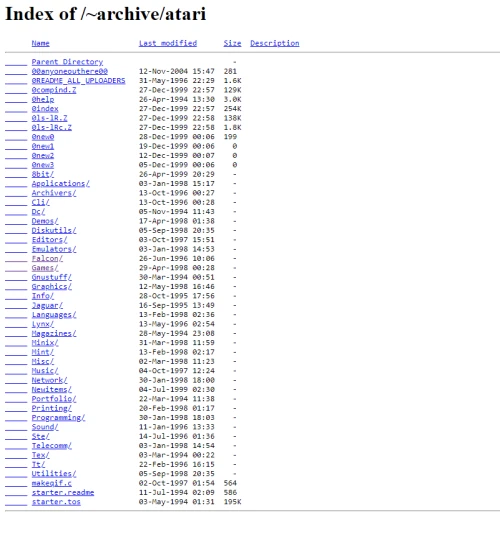Viewport: 500px width, 556px height.
Task: Open the Tt/ folder link
Action: pyautogui.click(x=38, y=465)
